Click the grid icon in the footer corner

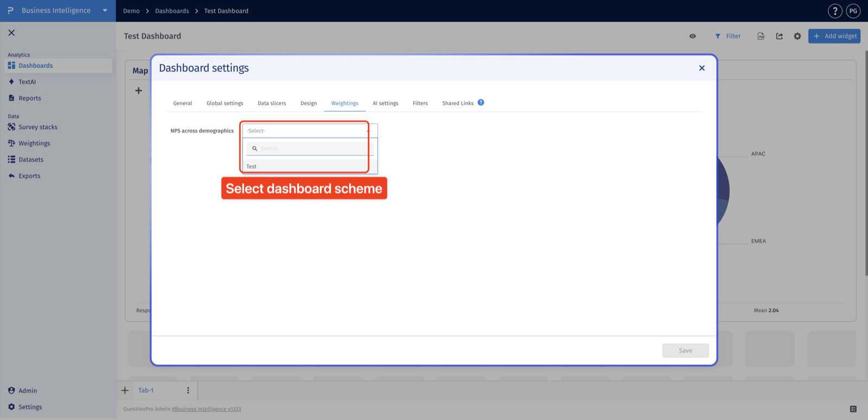click(853, 409)
